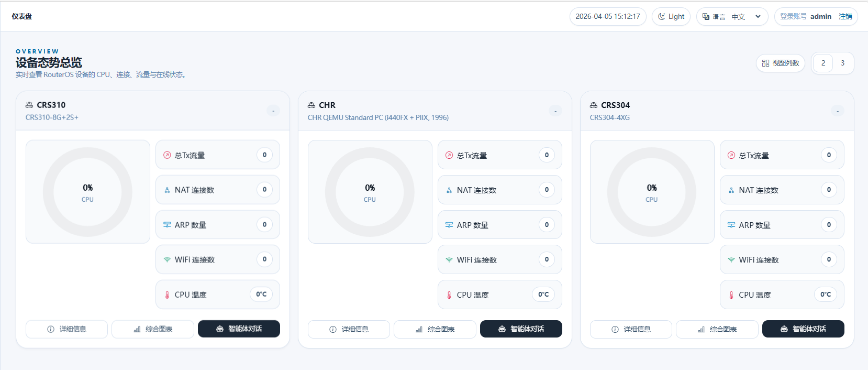Click NAT connections icon on CRS310 card
Viewport: 868px width, 370px height.
click(167, 190)
